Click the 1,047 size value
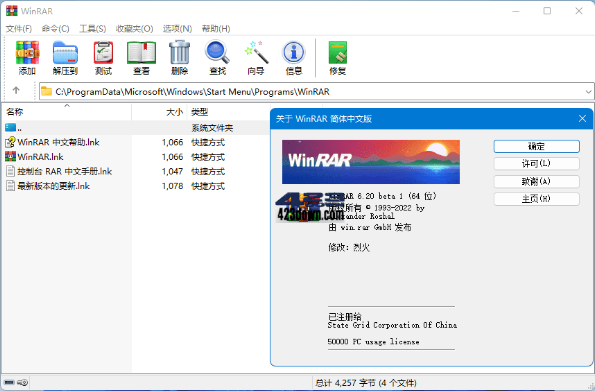This screenshot has width=595, height=391. (172, 171)
